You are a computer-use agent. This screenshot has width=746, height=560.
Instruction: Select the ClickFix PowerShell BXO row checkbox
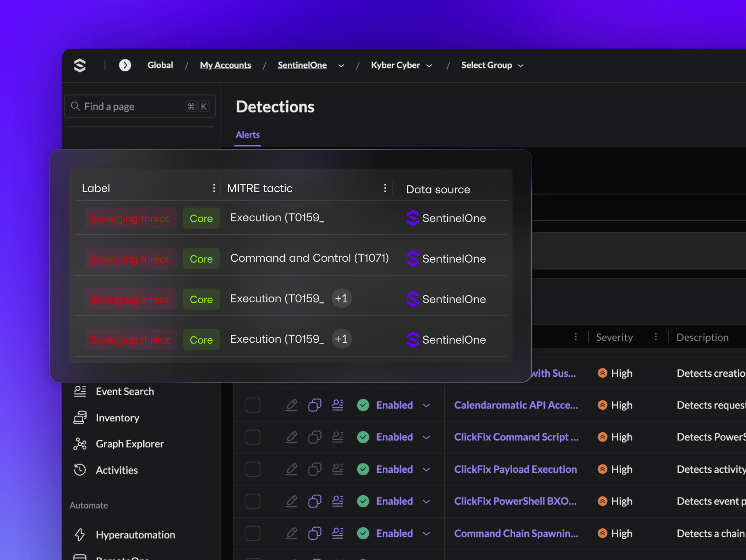pos(253,501)
